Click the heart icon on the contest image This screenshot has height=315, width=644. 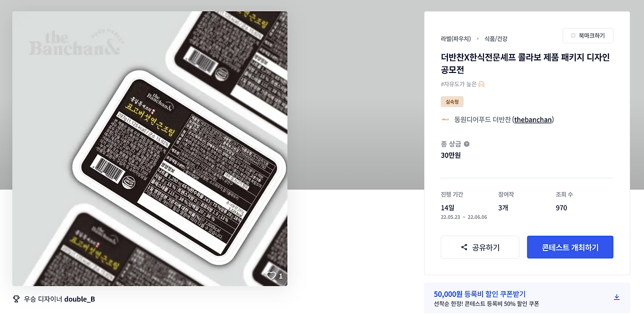tap(271, 276)
